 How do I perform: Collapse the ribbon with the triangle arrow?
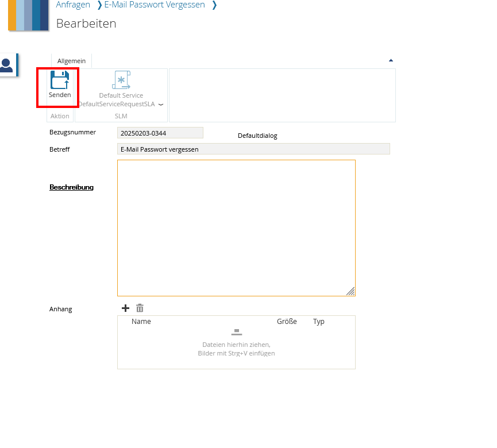[391, 60]
